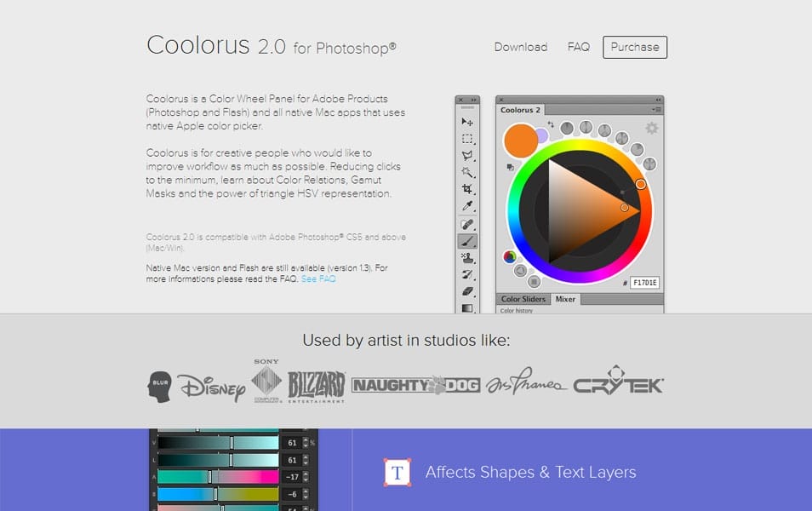This screenshot has width=812, height=511.
Task: Select the Eyedropper tool
Action: (467, 206)
